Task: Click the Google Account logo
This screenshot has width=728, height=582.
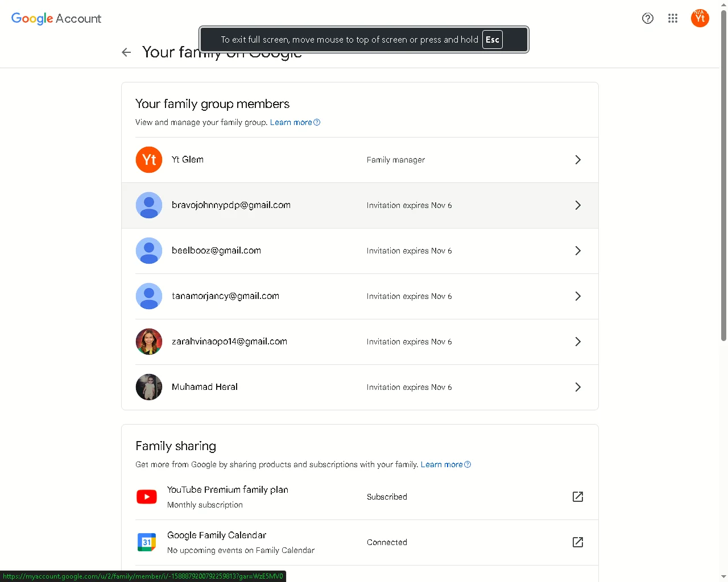Action: tap(56, 19)
